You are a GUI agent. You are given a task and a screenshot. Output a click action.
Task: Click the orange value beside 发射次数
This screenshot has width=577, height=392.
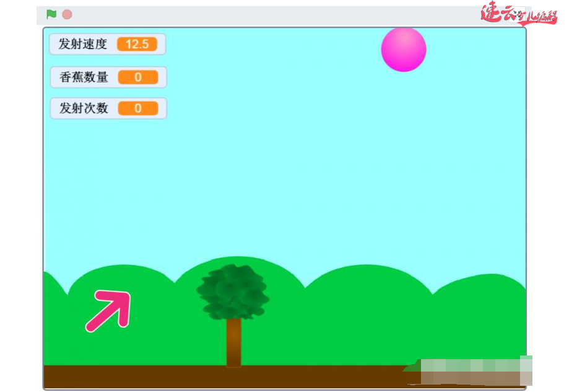pos(137,108)
